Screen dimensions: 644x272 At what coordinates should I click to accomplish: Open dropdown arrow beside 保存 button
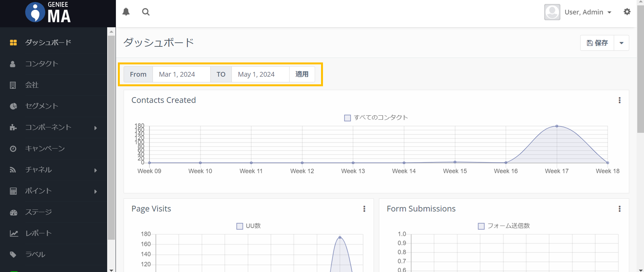pyautogui.click(x=621, y=43)
